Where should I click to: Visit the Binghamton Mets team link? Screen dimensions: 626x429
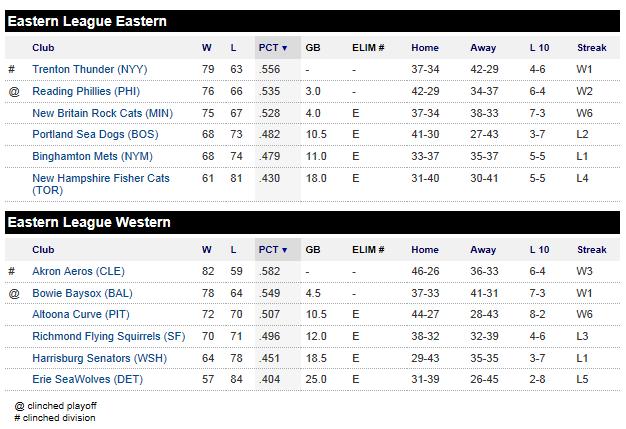coord(92,156)
